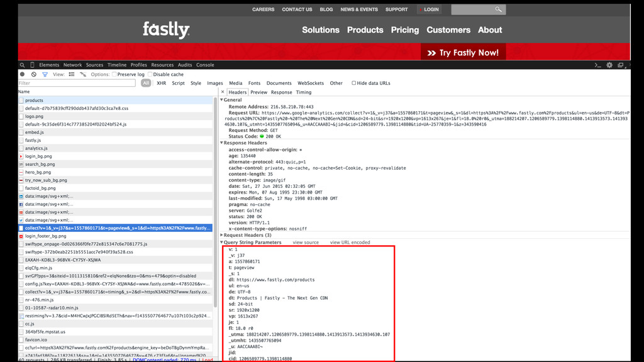The image size is (644, 362).
Task: Toggle the blue filter funnel icon
Action: 45,74
